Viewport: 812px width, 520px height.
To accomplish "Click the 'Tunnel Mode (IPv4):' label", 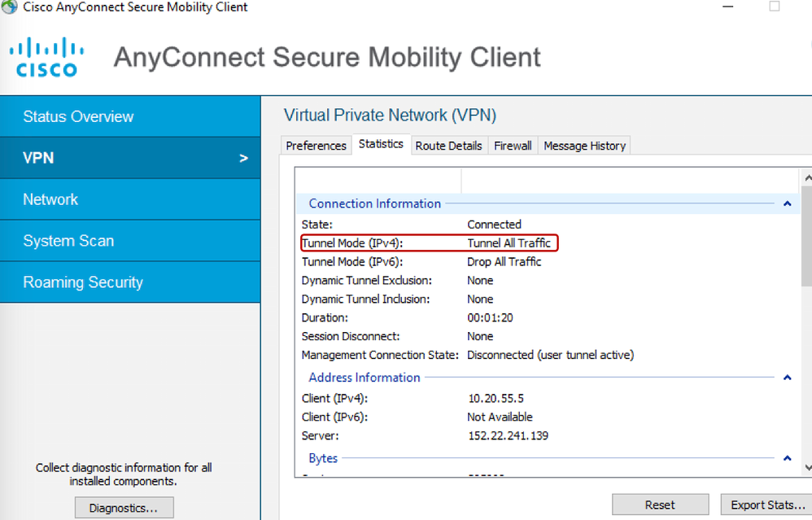I will [352, 243].
